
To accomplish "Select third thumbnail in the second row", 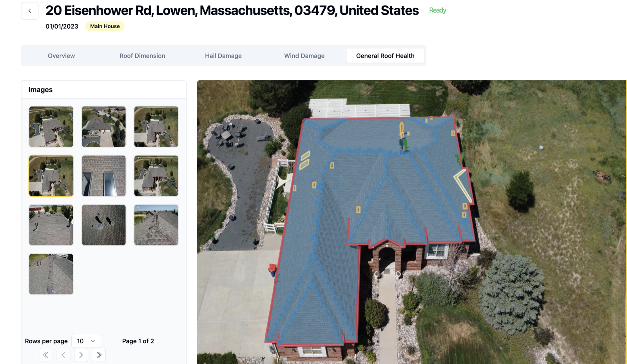I will 156,176.
